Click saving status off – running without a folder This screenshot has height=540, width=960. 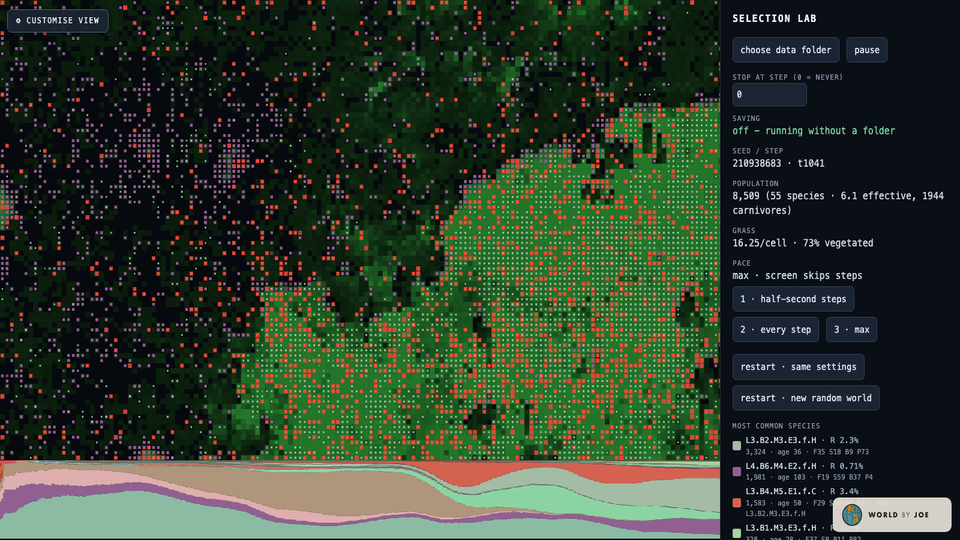pyautogui.click(x=814, y=131)
